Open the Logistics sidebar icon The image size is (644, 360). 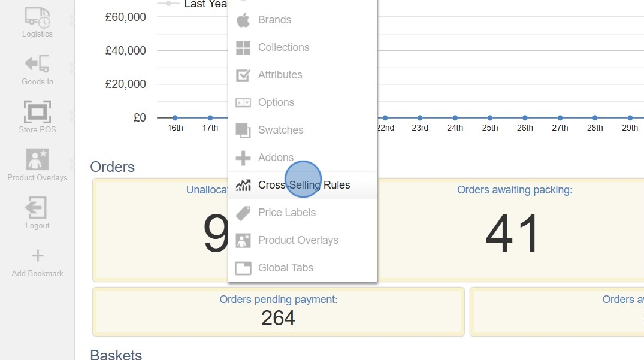click(x=37, y=18)
